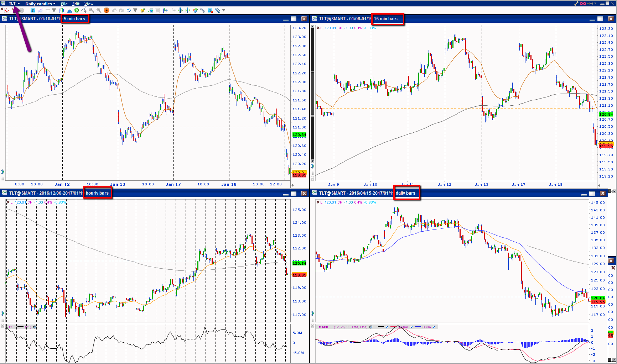Viewport: 617px width, 364px height.
Task: Click the blue right arrow icon
Action: tap(129, 10)
